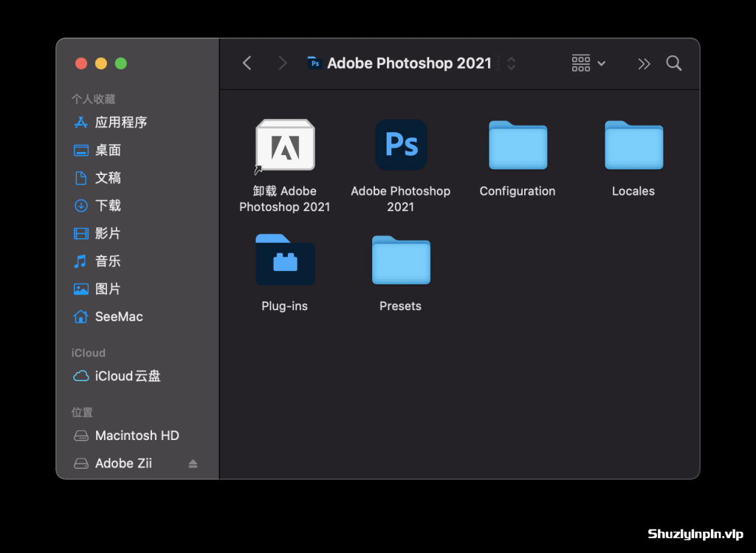Click the Configuration folder name text
The image size is (756, 553).
518,191
